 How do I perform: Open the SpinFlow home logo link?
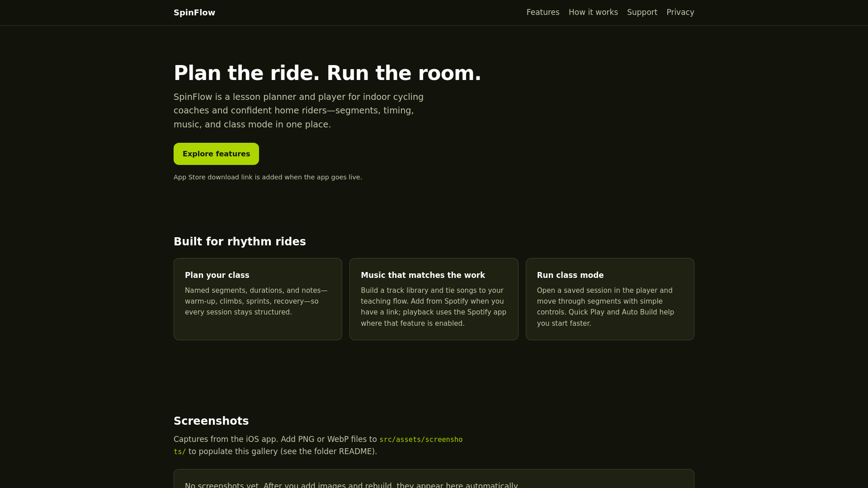194,13
